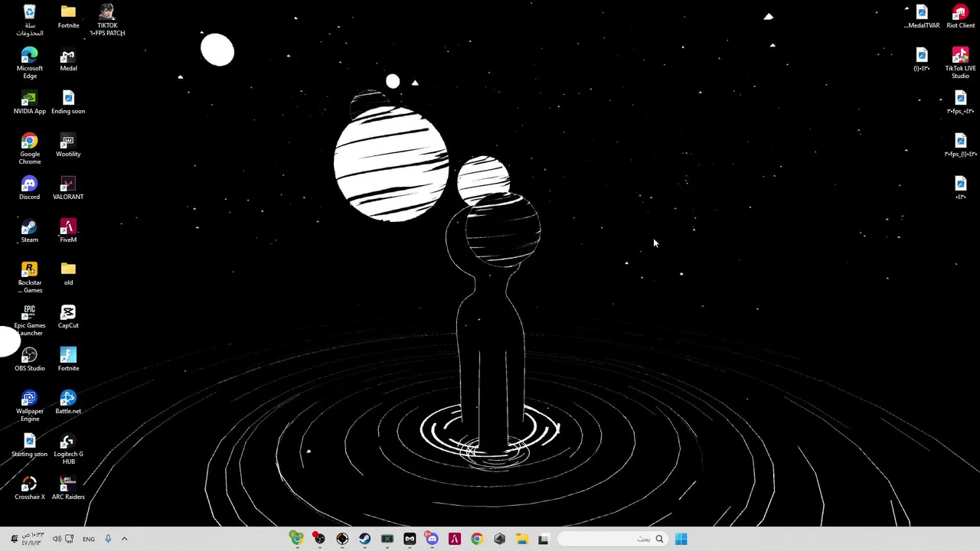
Task: Open the TIKTOK FPS PATCH desktop shortcut
Action: click(x=107, y=20)
